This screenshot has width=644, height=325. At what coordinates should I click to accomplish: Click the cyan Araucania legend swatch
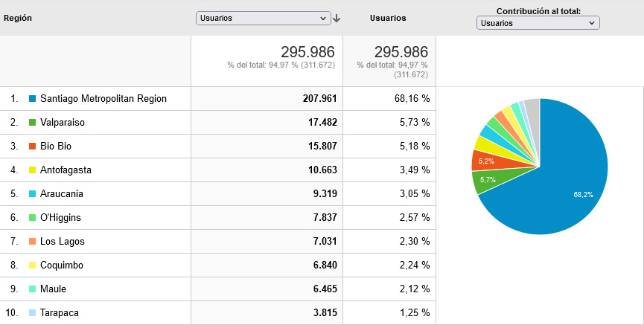point(33,193)
